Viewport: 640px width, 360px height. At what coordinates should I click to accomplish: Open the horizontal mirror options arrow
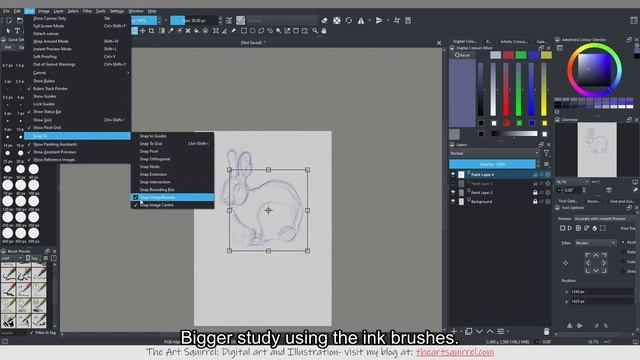click(x=370, y=20)
